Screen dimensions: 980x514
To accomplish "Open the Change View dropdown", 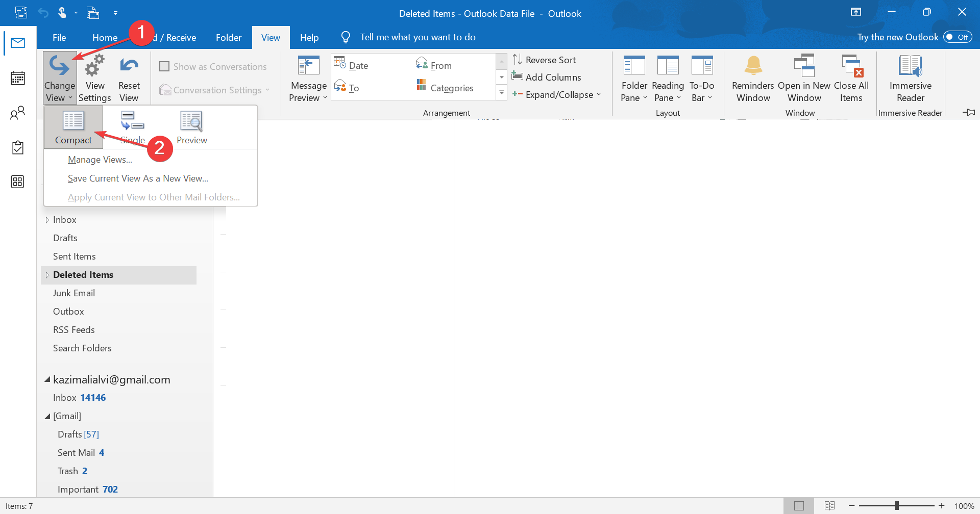I will coord(60,78).
